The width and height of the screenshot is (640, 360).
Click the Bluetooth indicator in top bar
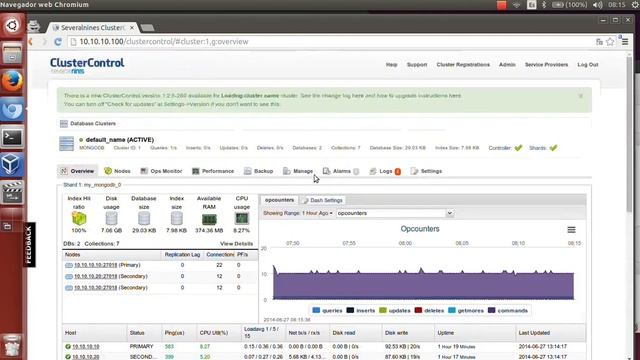[544, 5]
